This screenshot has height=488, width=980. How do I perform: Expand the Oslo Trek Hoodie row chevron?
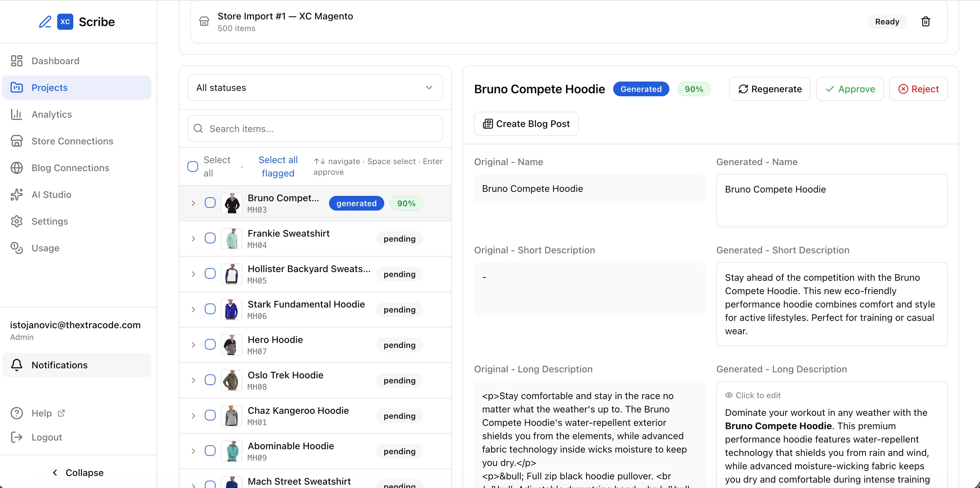click(x=193, y=380)
